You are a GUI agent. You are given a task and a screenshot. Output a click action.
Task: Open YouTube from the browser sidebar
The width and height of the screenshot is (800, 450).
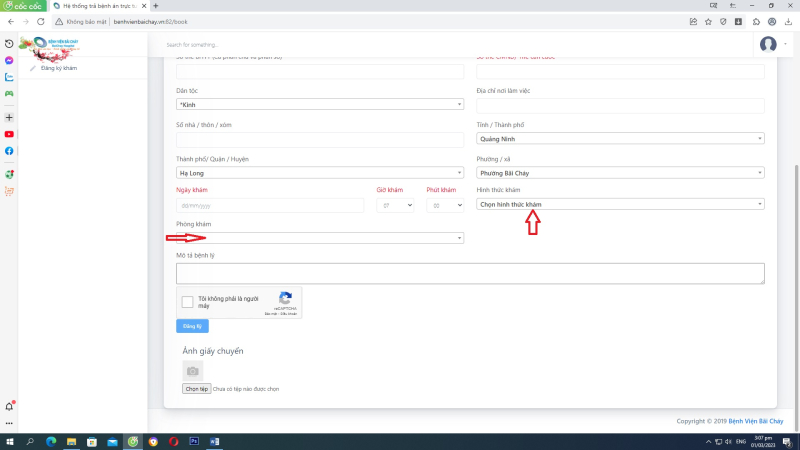pos(9,133)
